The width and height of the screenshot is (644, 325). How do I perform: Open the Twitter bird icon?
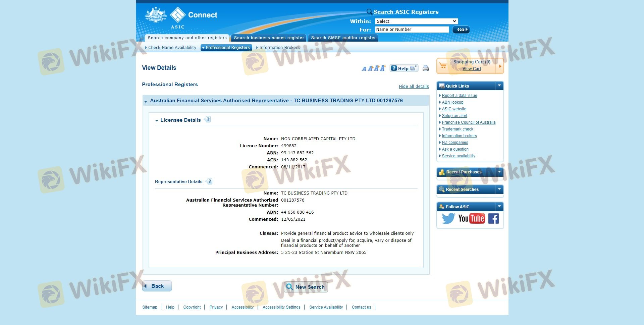pyautogui.click(x=448, y=219)
